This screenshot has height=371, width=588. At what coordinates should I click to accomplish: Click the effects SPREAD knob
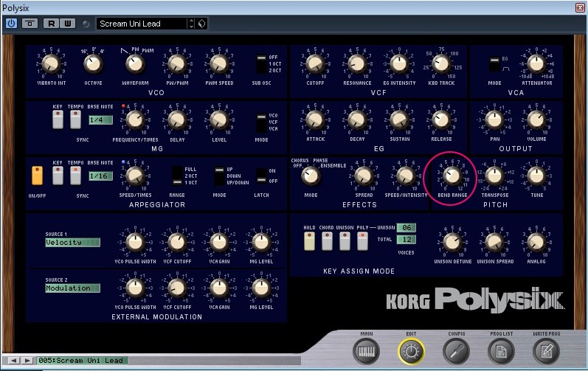[364, 176]
